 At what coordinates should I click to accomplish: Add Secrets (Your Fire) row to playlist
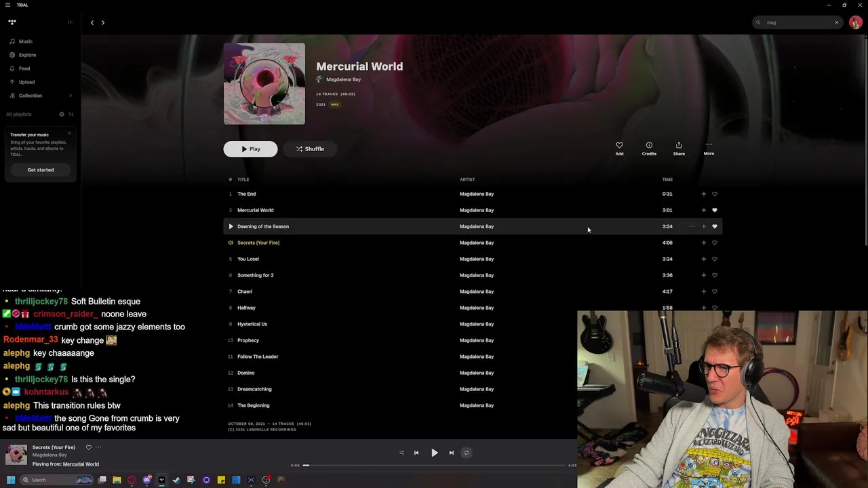(703, 243)
